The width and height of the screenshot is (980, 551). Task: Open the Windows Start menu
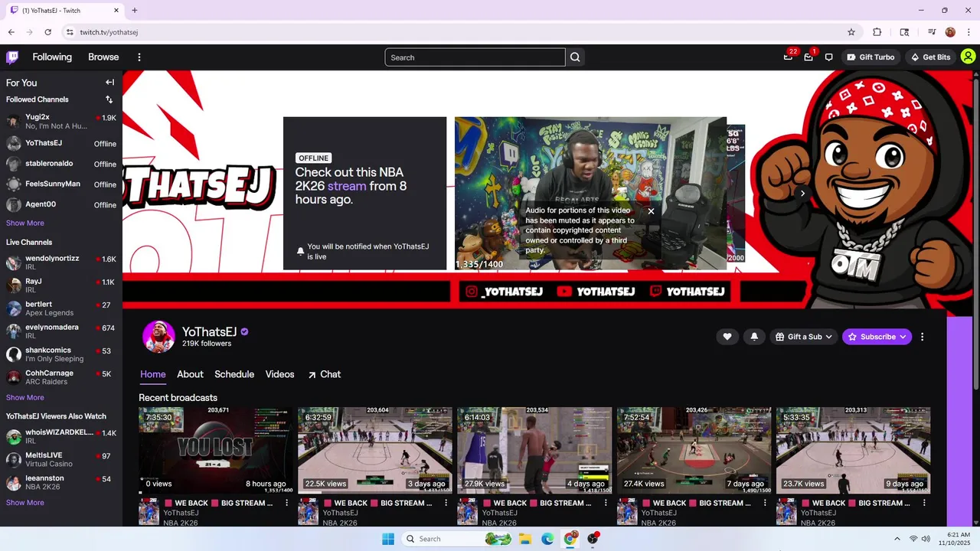(388, 539)
